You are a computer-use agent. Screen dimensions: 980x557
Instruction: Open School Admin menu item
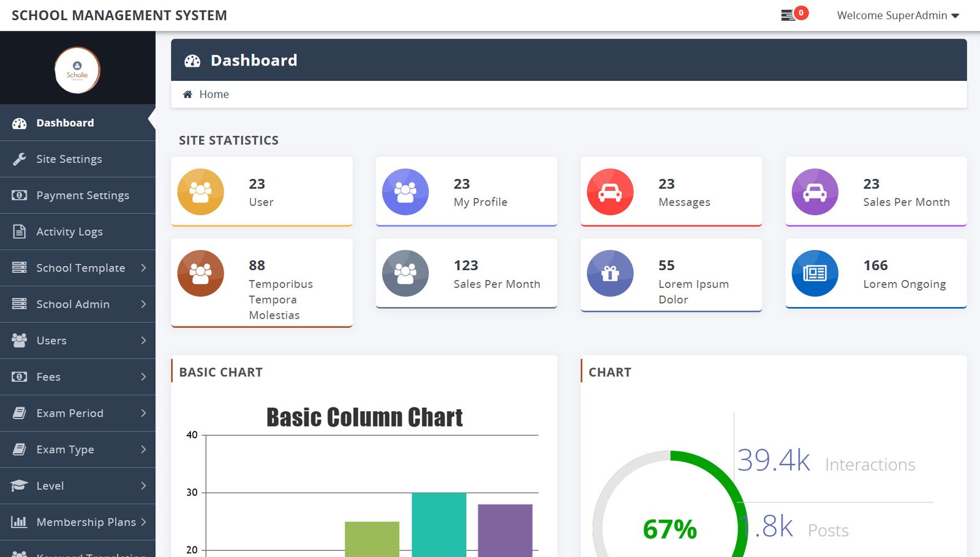point(78,304)
